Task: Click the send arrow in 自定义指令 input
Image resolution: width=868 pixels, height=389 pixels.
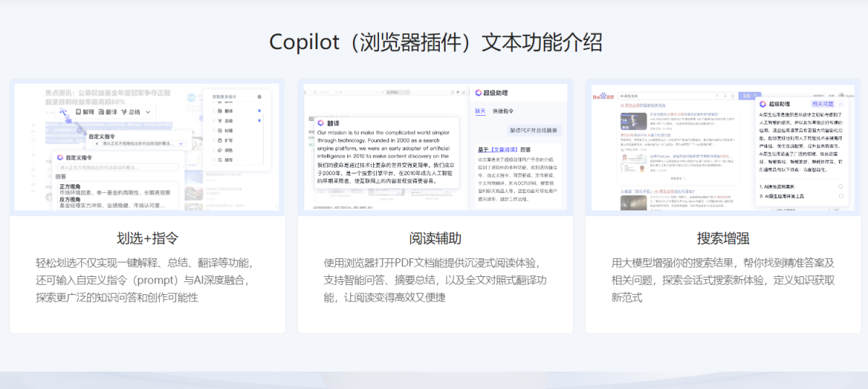Action: (181, 144)
